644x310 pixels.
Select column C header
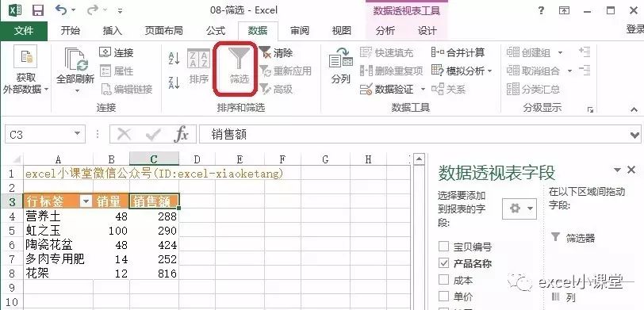(x=154, y=159)
